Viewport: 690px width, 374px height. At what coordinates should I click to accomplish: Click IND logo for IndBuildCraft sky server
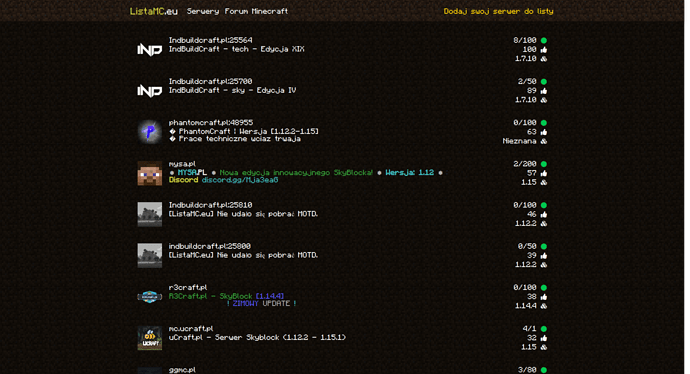click(150, 91)
